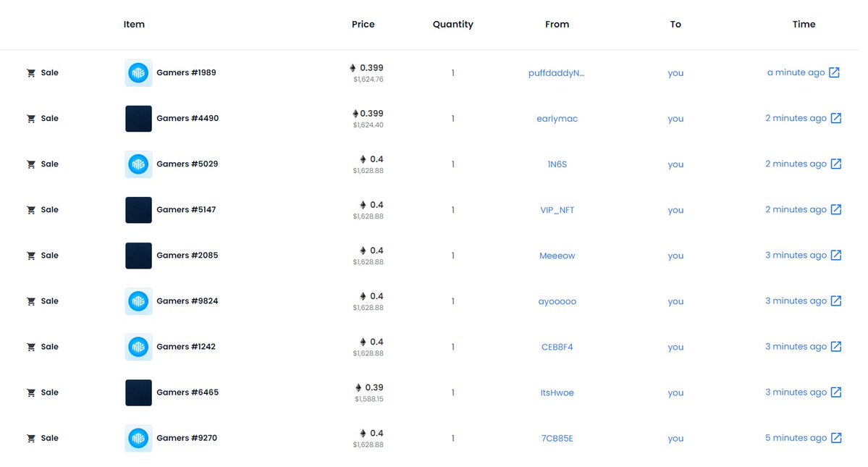
Task: View seller profile puffdaddyN...
Action: click(x=556, y=73)
